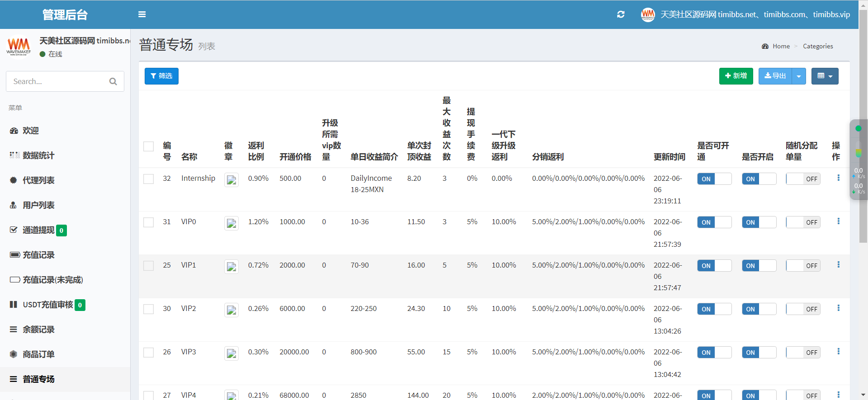
Task: Click the Categories breadcrumb
Action: point(818,46)
